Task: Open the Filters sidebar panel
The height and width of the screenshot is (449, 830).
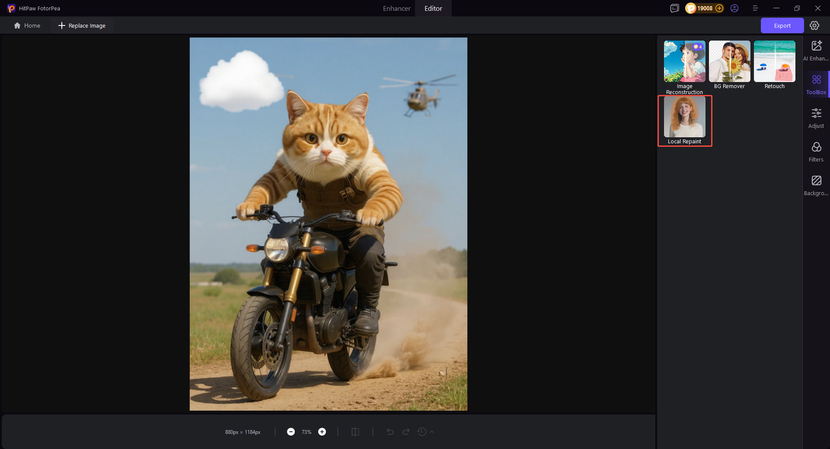Action: click(x=816, y=151)
